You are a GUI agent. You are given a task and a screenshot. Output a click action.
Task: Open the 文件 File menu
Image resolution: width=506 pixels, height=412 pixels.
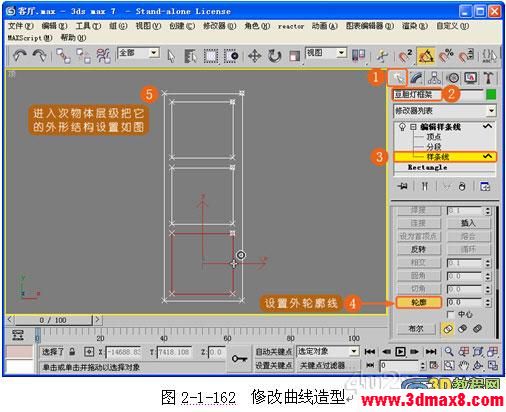[20, 26]
